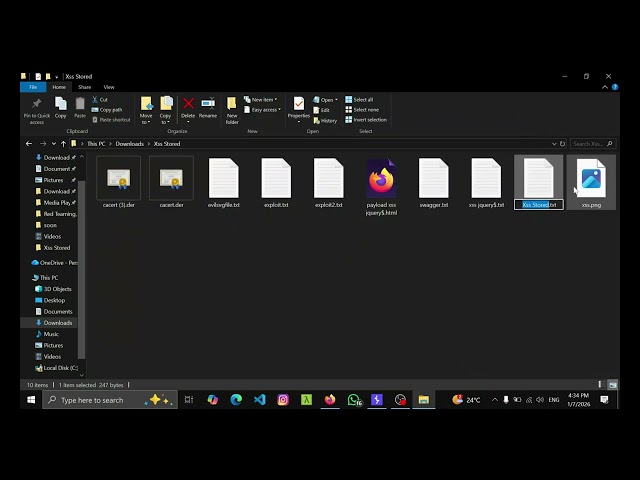Switch to large icons view layout
The width and height of the screenshot is (640, 480).
coord(613,384)
